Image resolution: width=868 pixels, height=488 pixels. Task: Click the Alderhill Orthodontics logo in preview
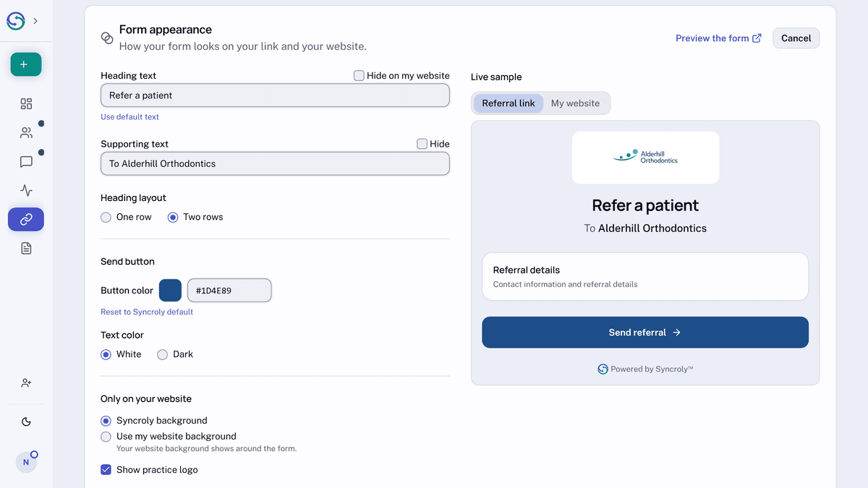pos(645,157)
